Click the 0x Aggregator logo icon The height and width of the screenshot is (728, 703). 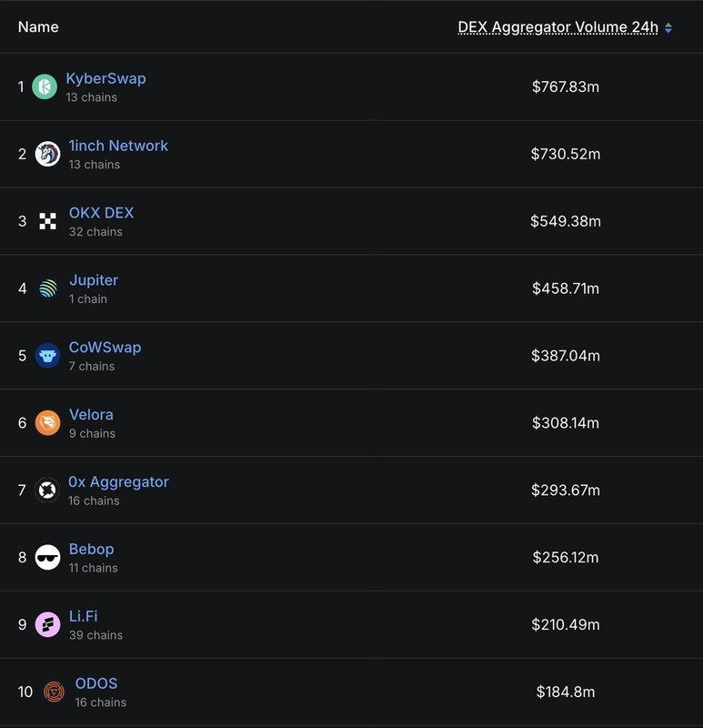coord(47,490)
